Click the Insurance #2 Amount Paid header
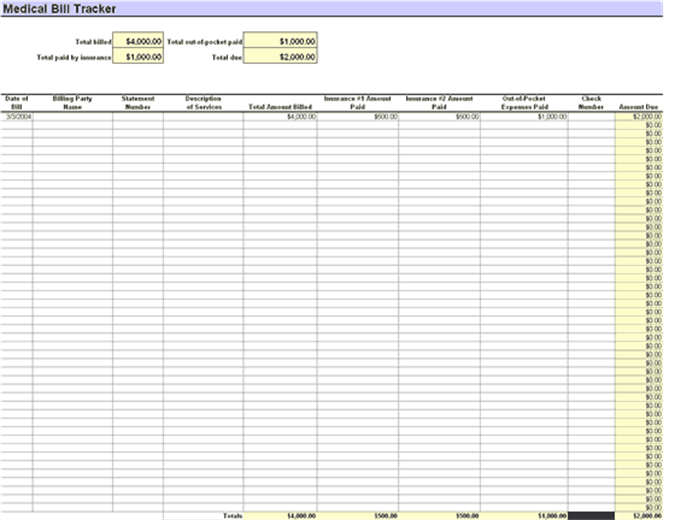675x520 pixels. tap(439, 103)
